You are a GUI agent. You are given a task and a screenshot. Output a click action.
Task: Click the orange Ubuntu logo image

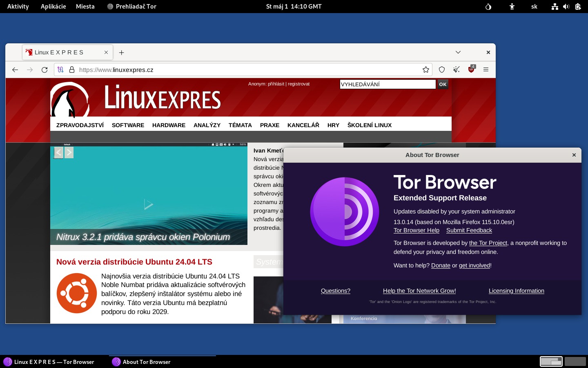point(77,293)
